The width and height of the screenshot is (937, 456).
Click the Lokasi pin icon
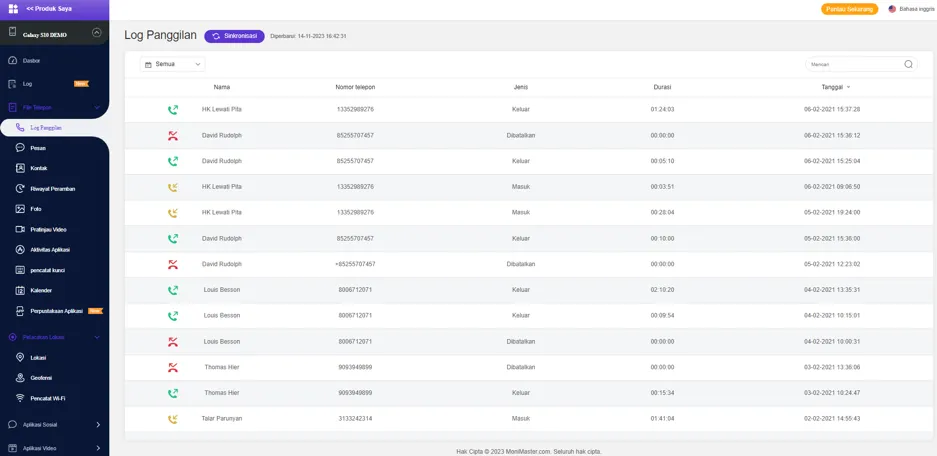coord(20,357)
